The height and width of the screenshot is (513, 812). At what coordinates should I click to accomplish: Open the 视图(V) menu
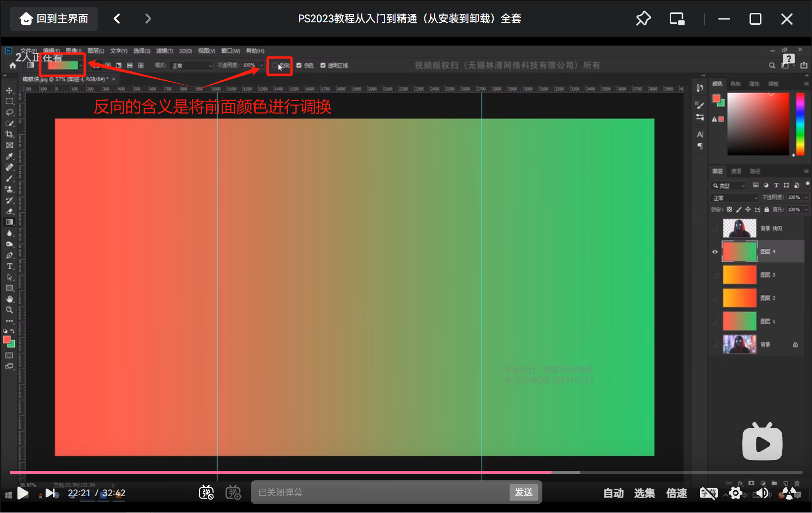click(x=207, y=51)
